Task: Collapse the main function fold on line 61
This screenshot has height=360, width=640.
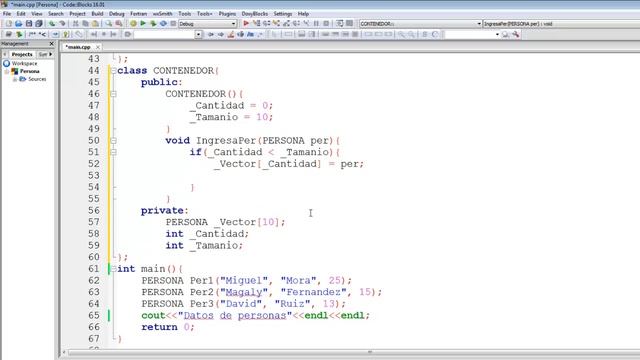Action: pyautogui.click(x=113, y=269)
